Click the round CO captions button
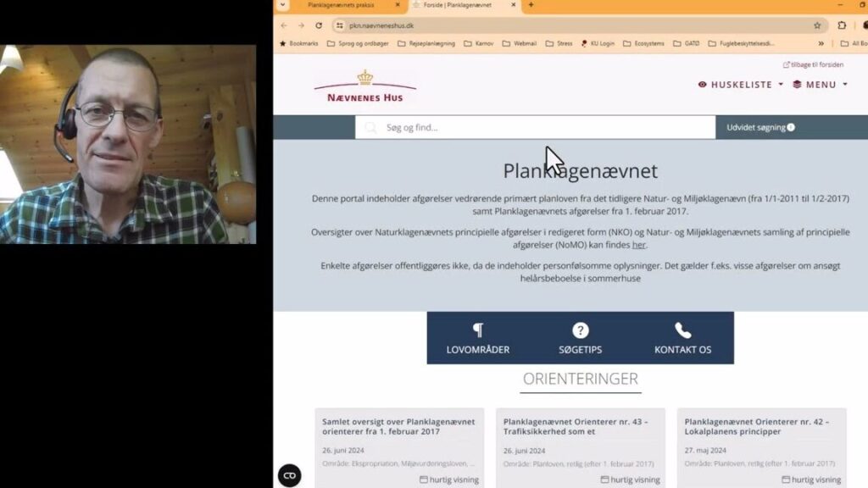The height and width of the screenshot is (488, 868). click(290, 475)
